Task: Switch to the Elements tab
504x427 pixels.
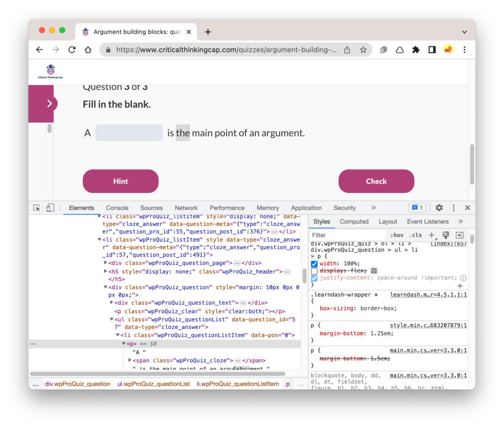Action: [82, 208]
